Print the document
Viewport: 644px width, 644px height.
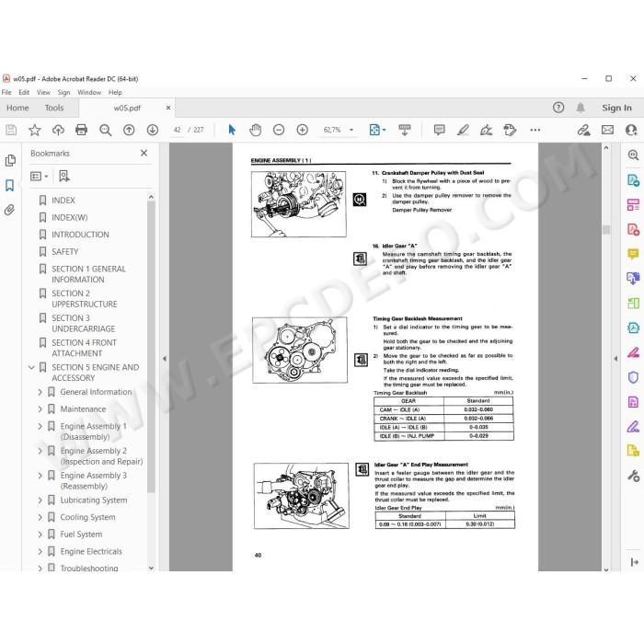(81, 131)
